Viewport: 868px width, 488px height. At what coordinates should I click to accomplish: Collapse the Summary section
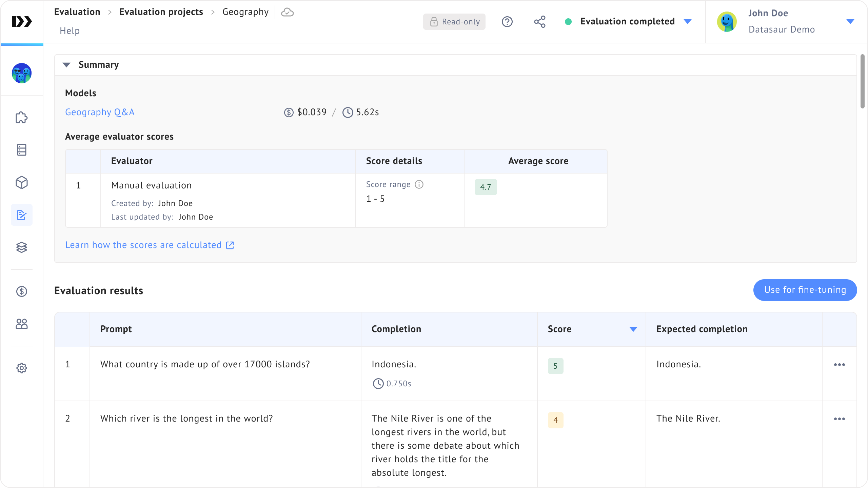pyautogui.click(x=66, y=65)
